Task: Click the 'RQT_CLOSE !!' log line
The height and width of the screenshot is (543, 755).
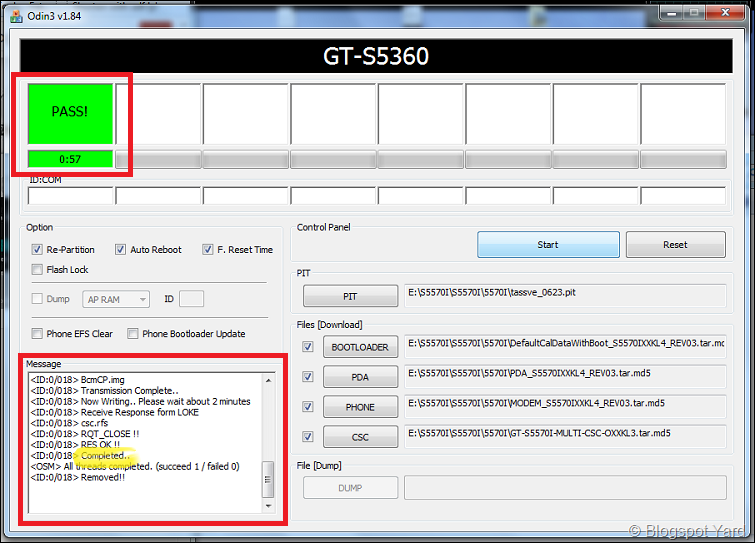Action: coord(85,434)
